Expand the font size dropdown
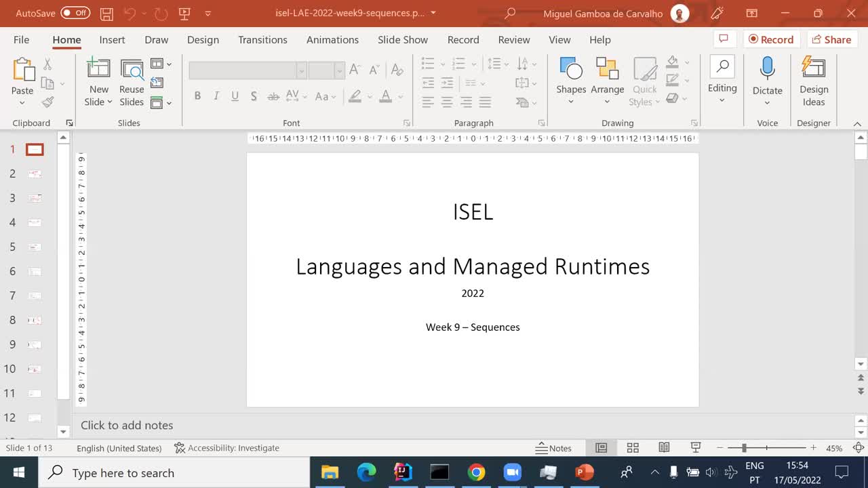The height and width of the screenshot is (488, 868). [x=339, y=70]
